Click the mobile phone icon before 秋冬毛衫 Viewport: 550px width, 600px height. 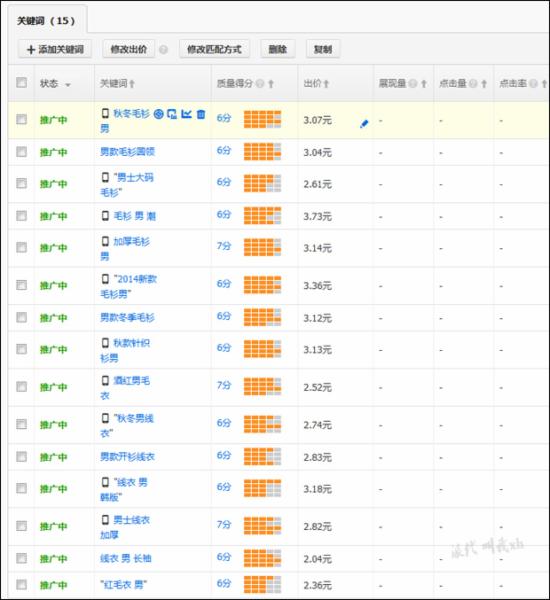tap(105, 113)
